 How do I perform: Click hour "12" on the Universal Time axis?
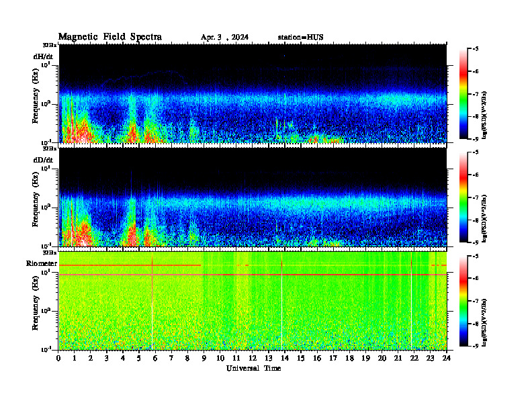click(253, 358)
